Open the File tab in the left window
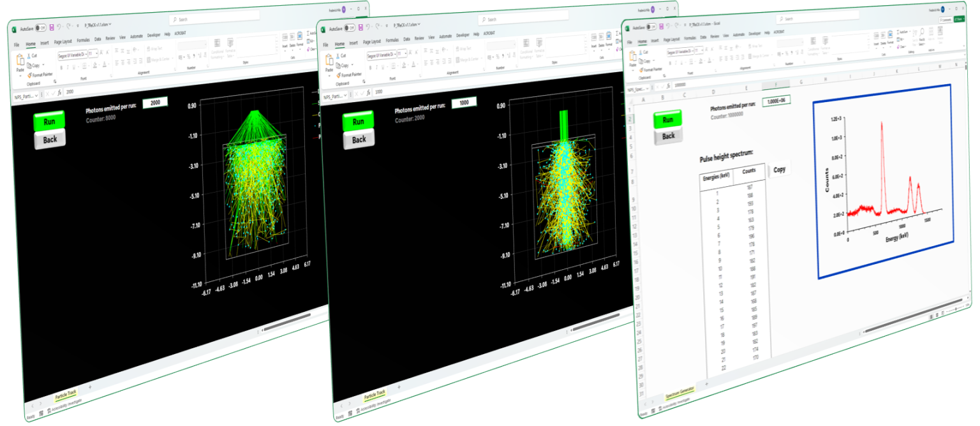 coord(17,45)
